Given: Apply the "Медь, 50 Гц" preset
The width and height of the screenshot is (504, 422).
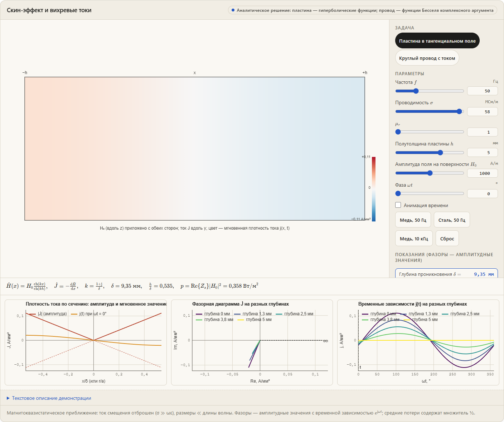Looking at the screenshot, I should [x=413, y=220].
